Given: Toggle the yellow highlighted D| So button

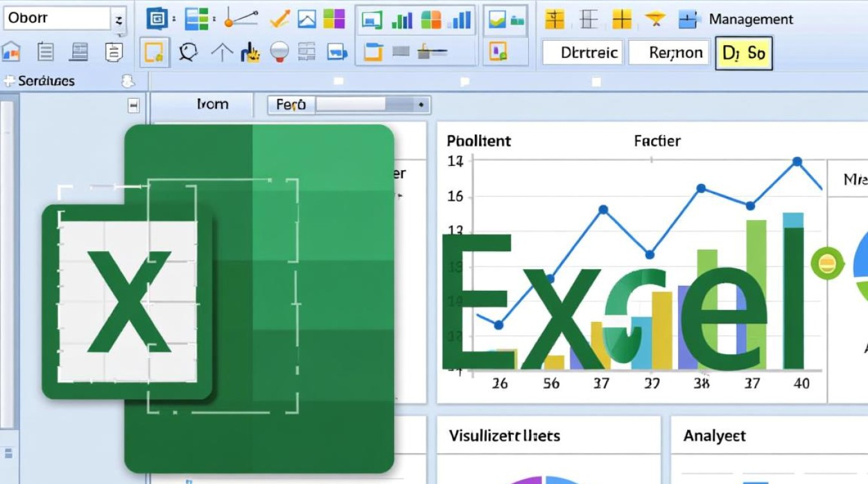Looking at the screenshot, I should click(743, 53).
